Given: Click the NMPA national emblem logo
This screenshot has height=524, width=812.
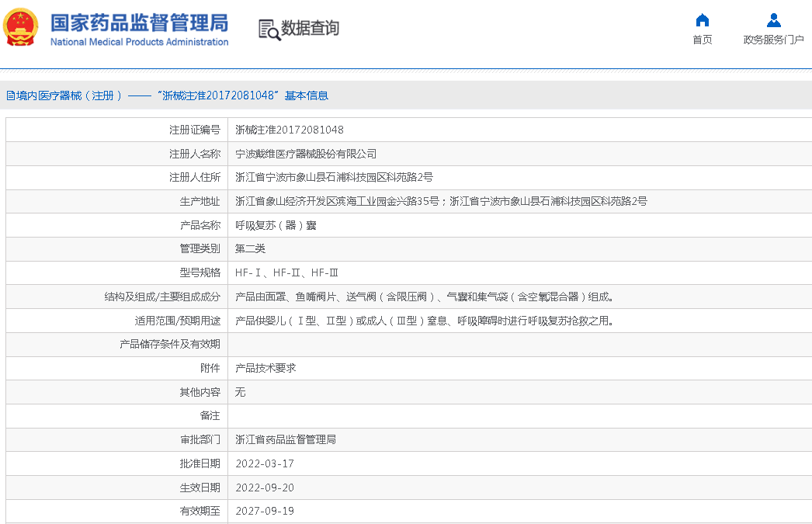Looking at the screenshot, I should (x=21, y=27).
